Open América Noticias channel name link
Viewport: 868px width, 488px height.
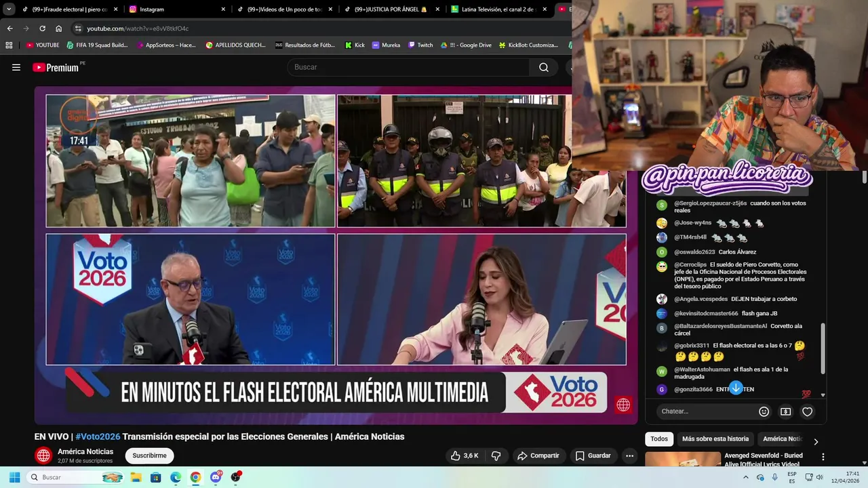(x=85, y=451)
